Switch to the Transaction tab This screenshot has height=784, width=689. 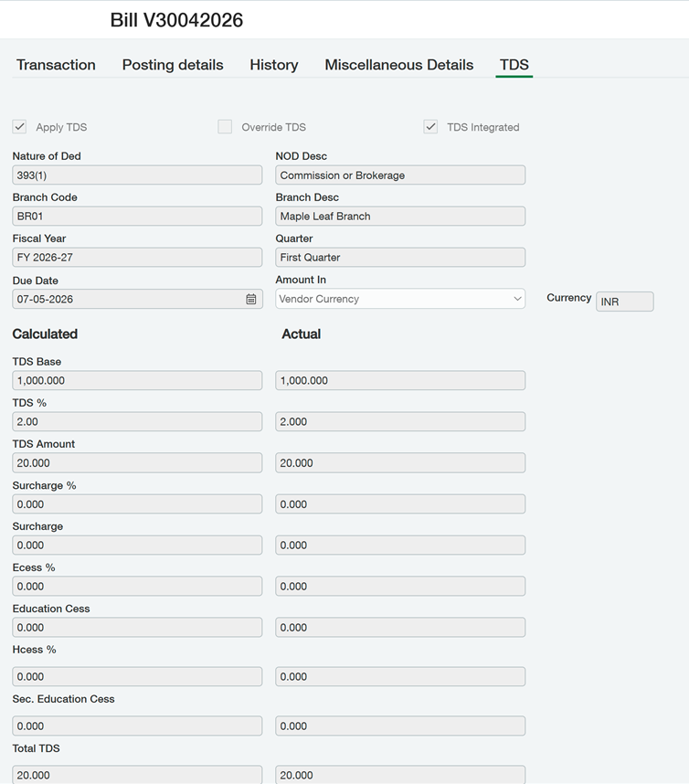(56, 65)
